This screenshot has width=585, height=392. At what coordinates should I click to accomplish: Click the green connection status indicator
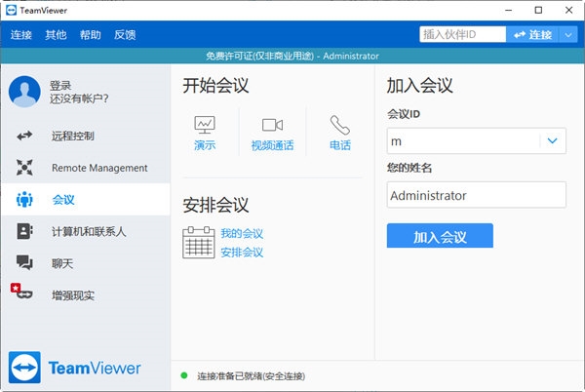(x=184, y=375)
